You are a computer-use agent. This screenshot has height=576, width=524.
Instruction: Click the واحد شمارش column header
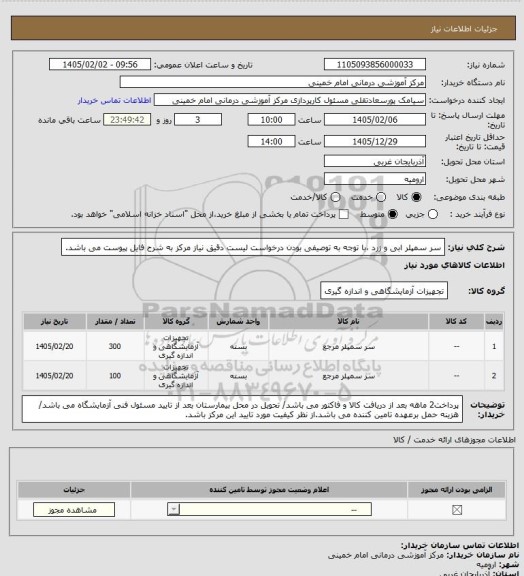[x=238, y=321]
